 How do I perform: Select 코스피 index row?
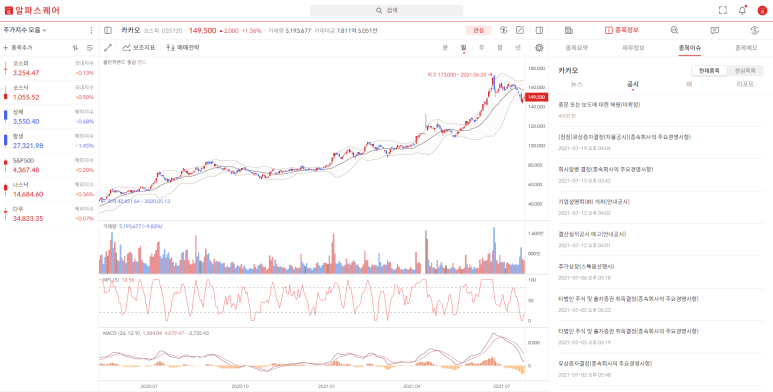[49, 68]
